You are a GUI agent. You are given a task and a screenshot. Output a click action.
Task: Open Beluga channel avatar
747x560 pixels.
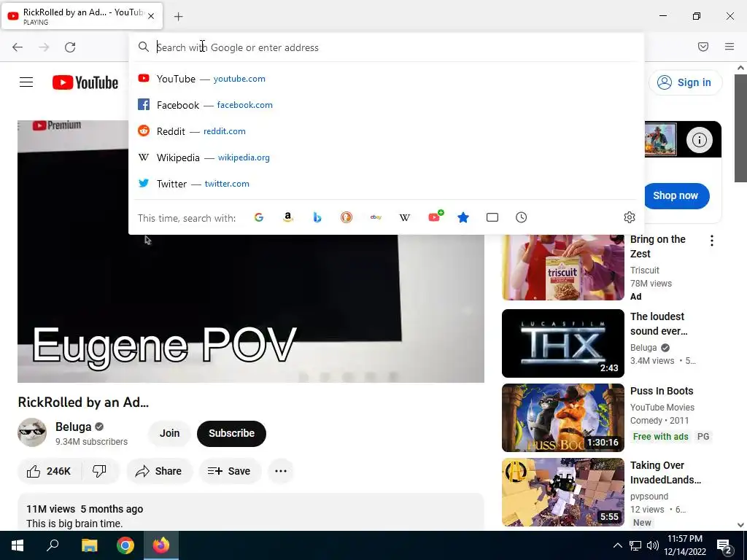tap(32, 432)
